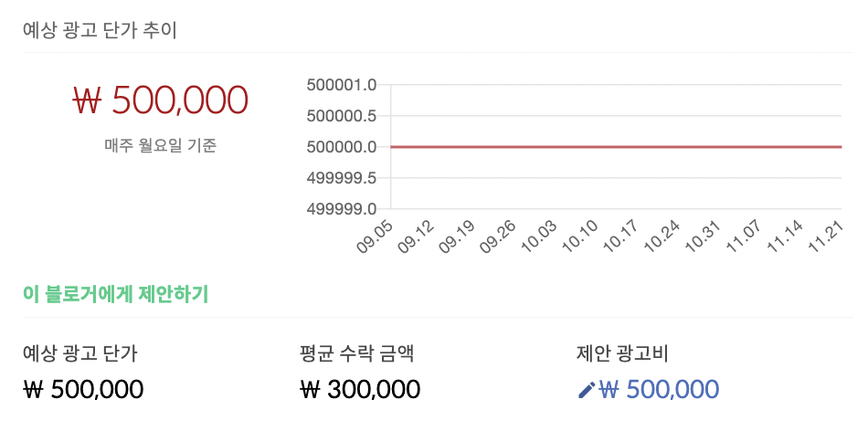Click the ₩ 300,000 평균 수락 금액 value
Image resolution: width=868 pixels, height=431 pixels.
360,390
